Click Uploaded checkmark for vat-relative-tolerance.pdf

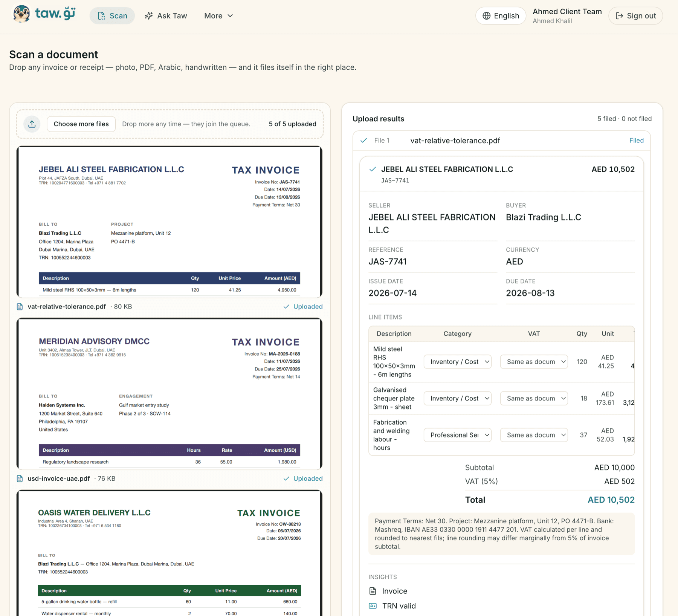pos(286,307)
